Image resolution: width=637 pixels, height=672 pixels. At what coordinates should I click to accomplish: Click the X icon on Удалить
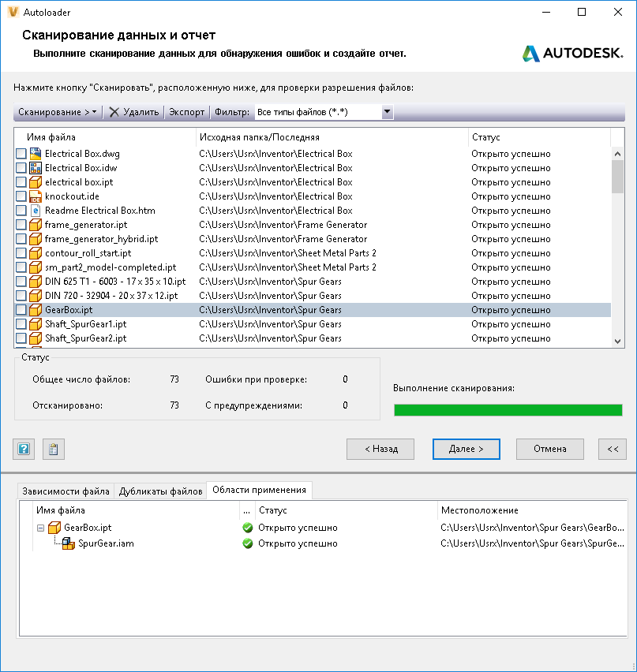pos(114,112)
